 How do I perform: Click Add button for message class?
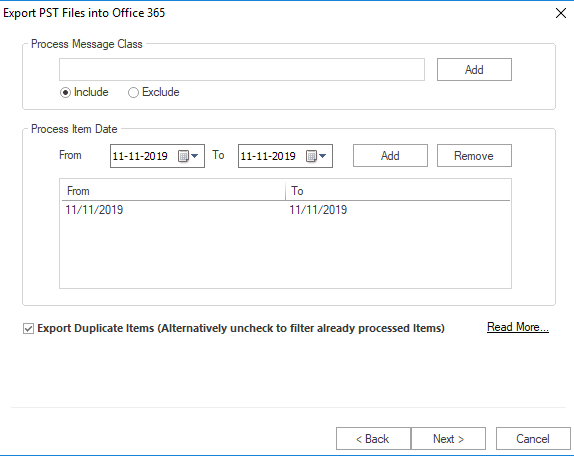point(474,70)
